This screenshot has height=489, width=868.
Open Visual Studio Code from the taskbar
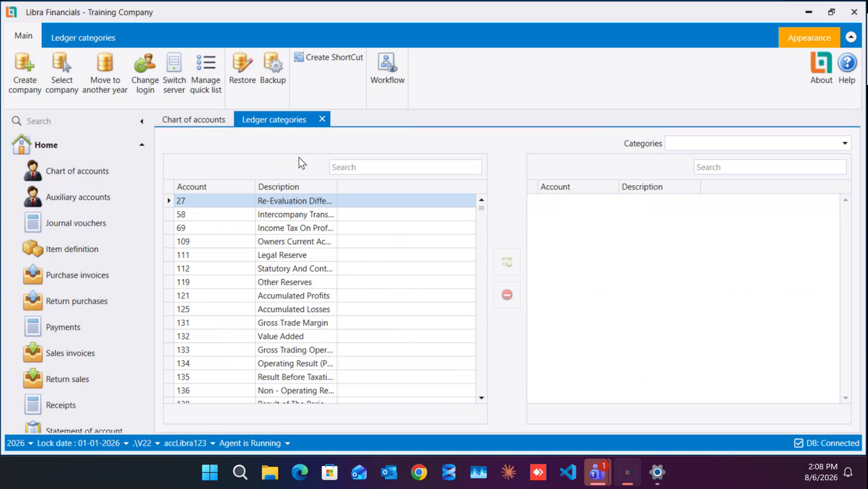point(568,472)
